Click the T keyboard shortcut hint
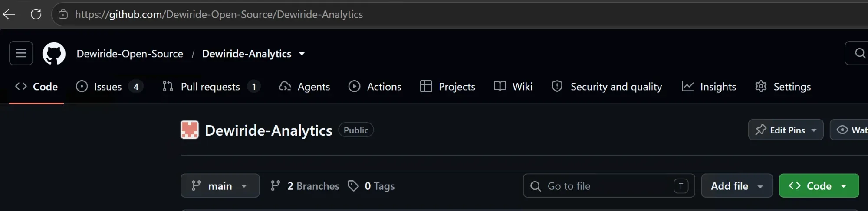Image resolution: width=868 pixels, height=211 pixels. [681, 186]
